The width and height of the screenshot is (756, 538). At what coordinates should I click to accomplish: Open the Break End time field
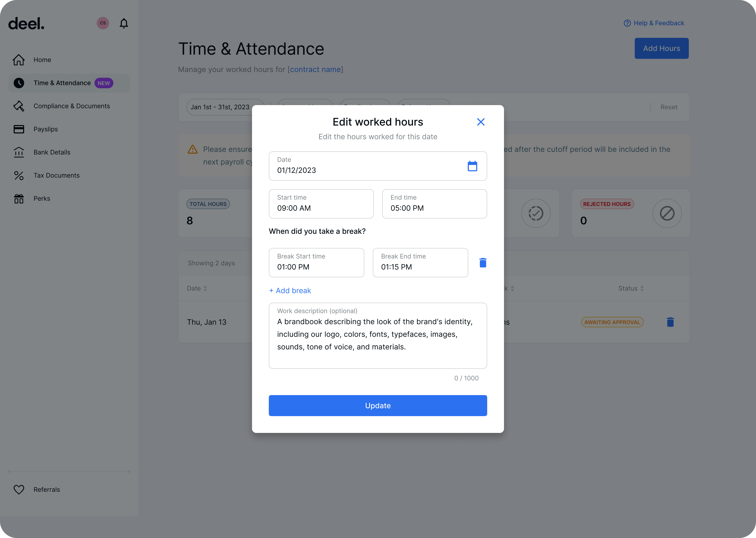click(x=420, y=263)
